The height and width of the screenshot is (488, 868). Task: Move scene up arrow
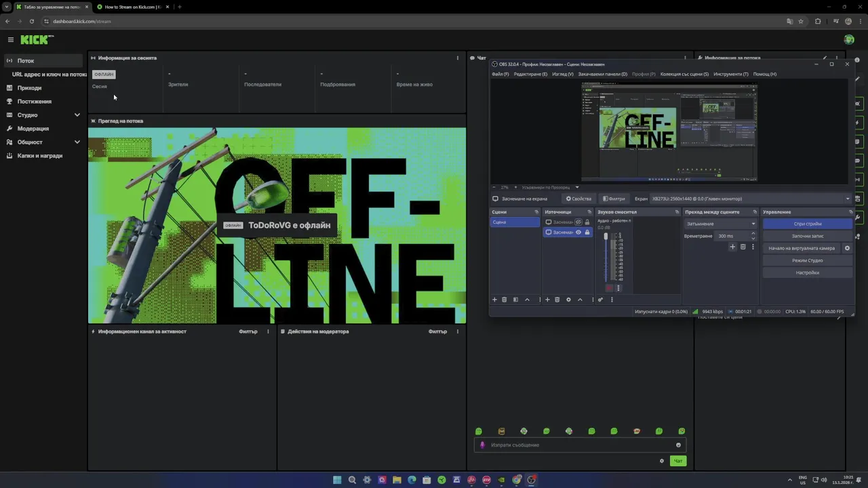point(527,300)
